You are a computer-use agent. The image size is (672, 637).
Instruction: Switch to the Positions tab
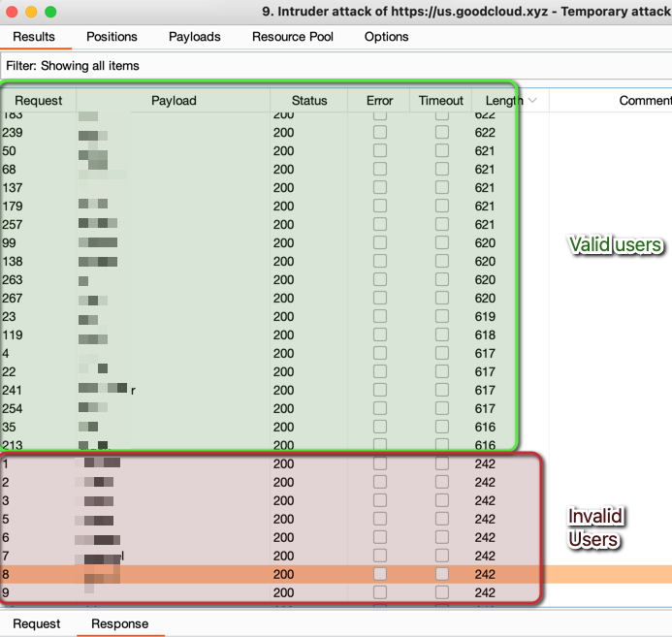(112, 37)
